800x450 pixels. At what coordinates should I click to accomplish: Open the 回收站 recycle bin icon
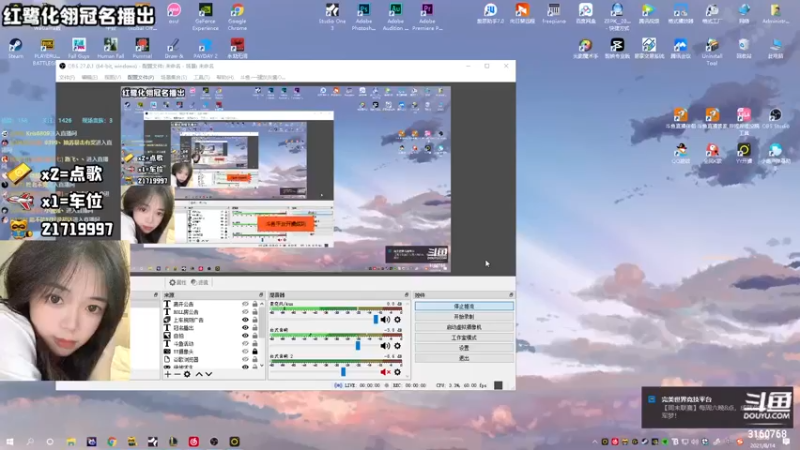point(743,48)
